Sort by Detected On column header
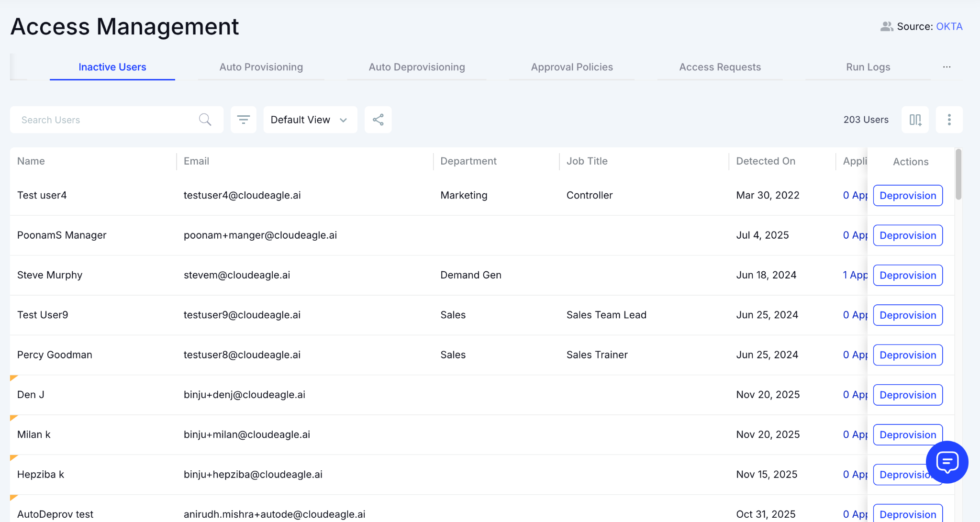The height and width of the screenshot is (522, 980). pos(766,161)
